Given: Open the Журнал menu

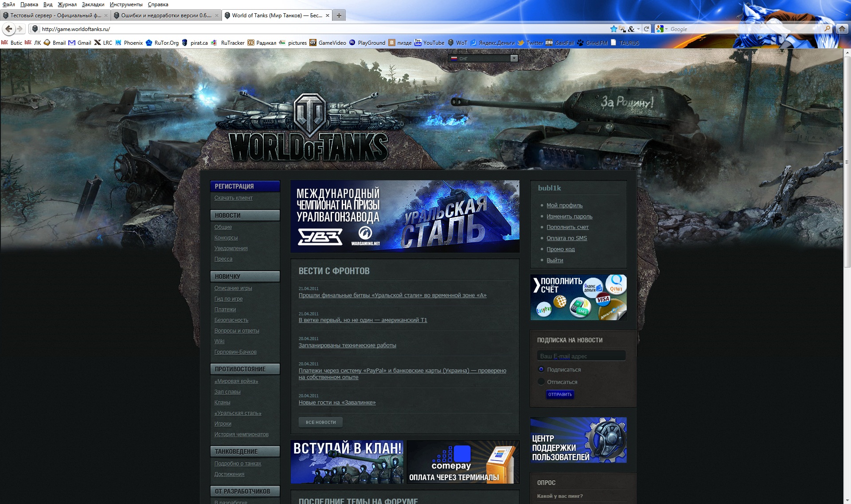Looking at the screenshot, I should 67,4.
